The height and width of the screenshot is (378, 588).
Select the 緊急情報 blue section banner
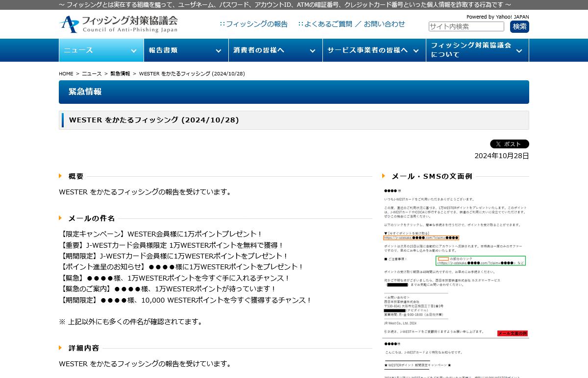pyautogui.click(x=294, y=92)
